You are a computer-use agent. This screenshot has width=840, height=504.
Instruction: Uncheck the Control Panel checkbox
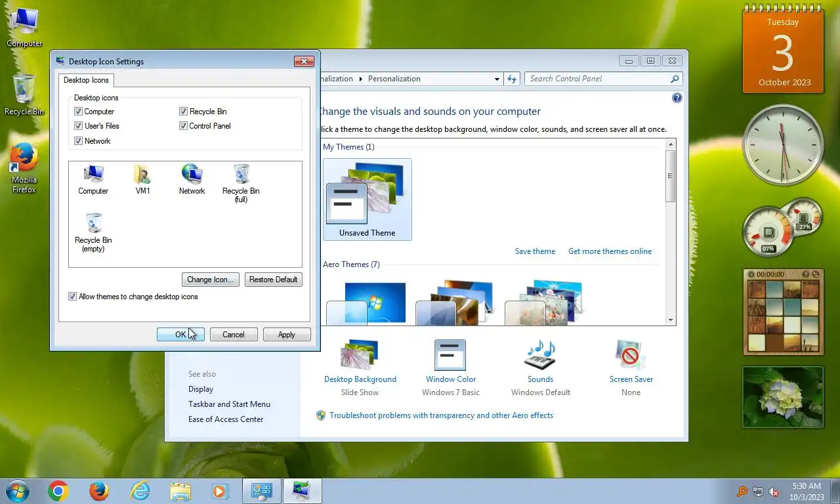click(184, 126)
